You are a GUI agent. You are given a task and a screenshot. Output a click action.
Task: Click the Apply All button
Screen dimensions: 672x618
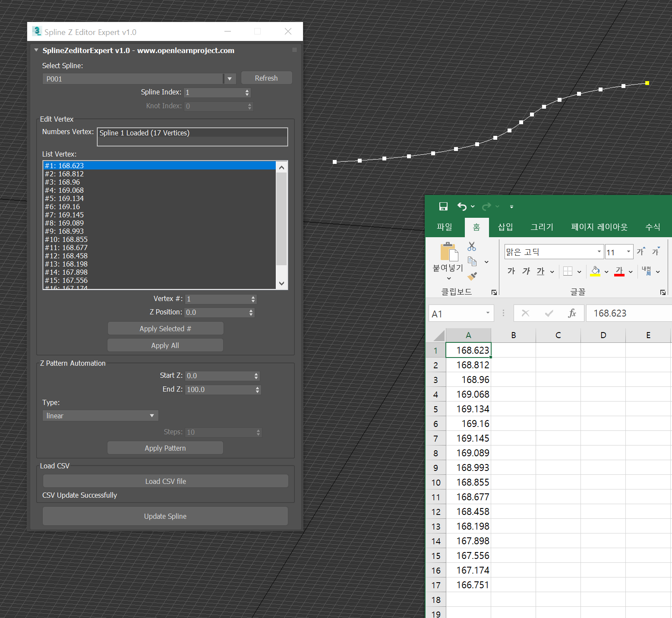click(165, 345)
